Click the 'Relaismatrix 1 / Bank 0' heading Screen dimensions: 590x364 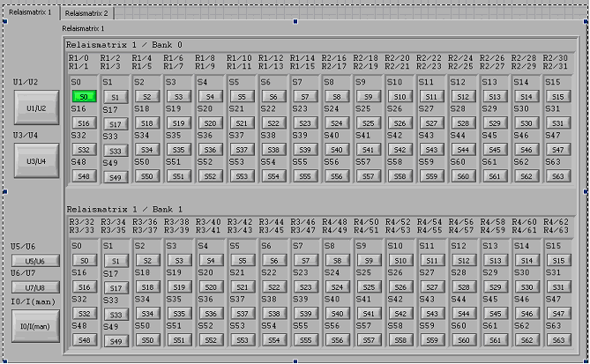(x=124, y=45)
